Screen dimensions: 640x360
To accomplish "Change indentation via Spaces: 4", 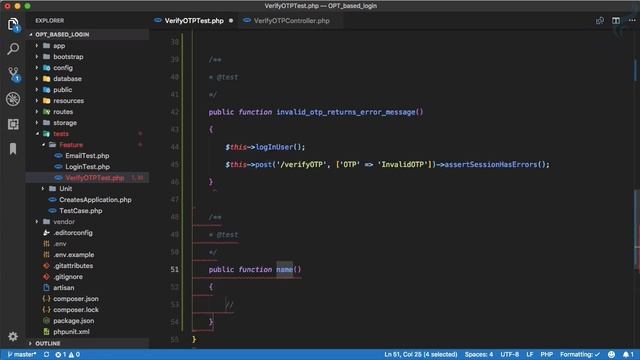I will click(x=479, y=354).
